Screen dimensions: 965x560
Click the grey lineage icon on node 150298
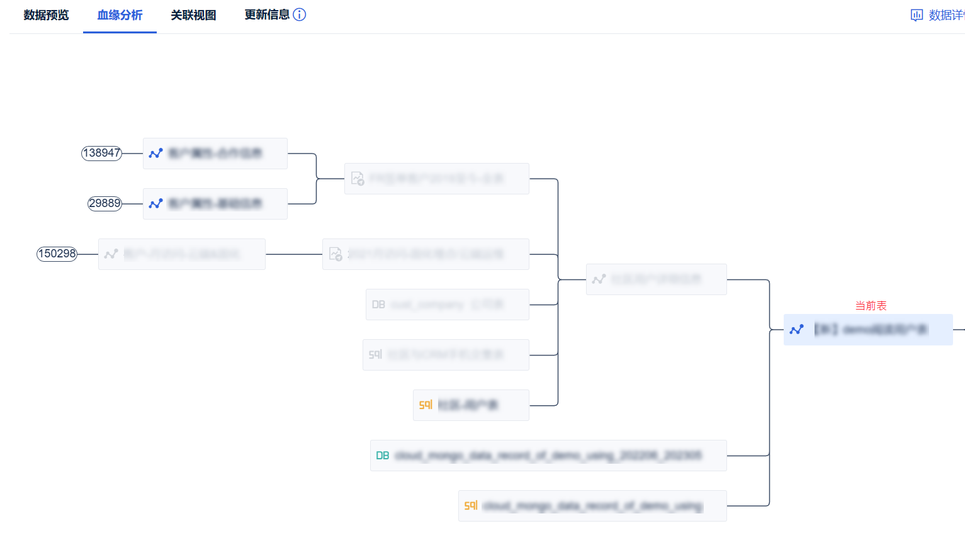(111, 254)
